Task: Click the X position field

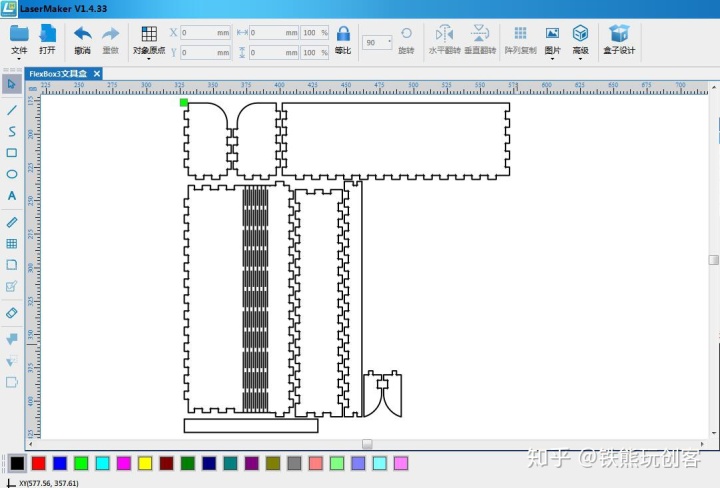Action: pos(205,33)
